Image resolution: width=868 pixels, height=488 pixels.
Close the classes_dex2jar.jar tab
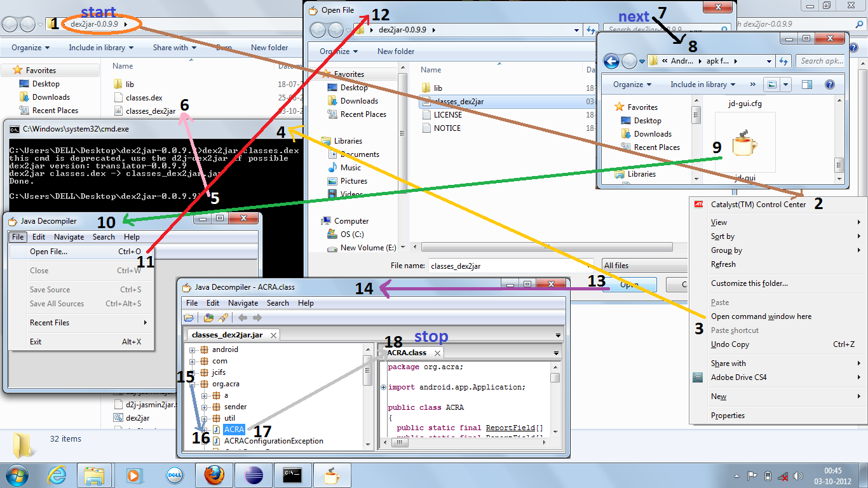pos(273,335)
